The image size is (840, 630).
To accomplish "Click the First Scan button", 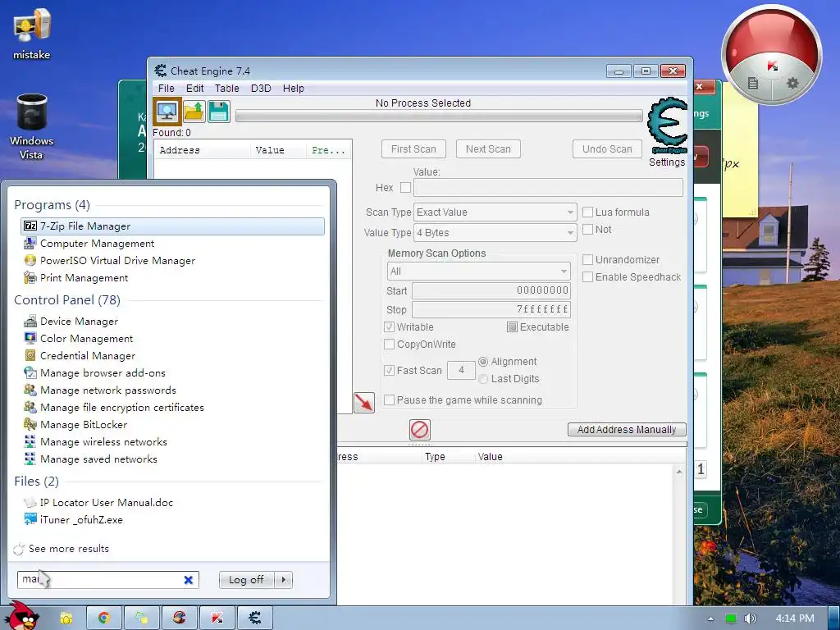I will coord(413,149).
